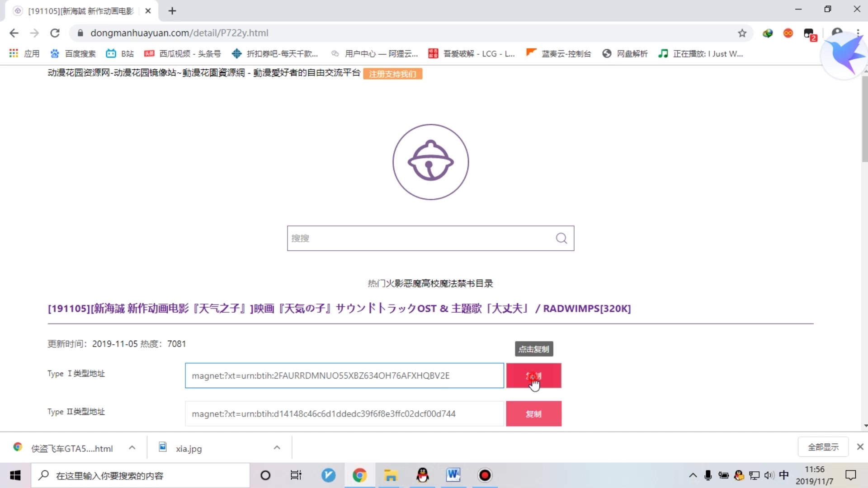Image resolution: width=868 pixels, height=488 pixels.
Task: Click the red screen recorder taskbar icon
Action: 484,475
